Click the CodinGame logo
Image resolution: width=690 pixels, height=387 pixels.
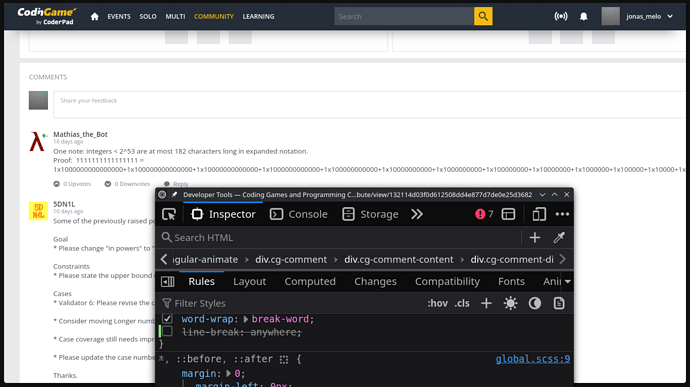[x=47, y=16]
